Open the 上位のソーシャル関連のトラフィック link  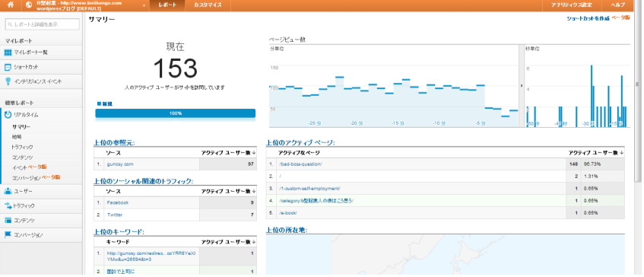click(144, 181)
